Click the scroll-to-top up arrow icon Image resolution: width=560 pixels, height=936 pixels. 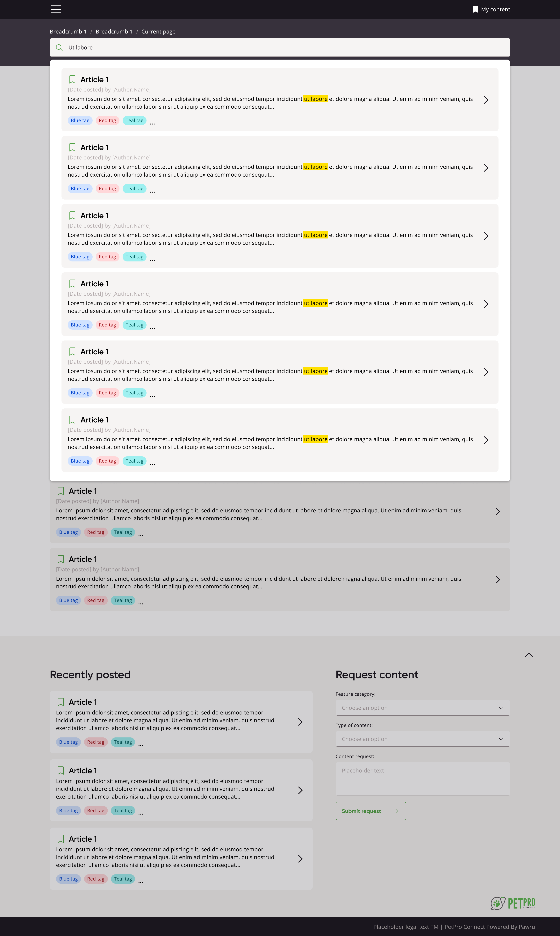coord(529,655)
